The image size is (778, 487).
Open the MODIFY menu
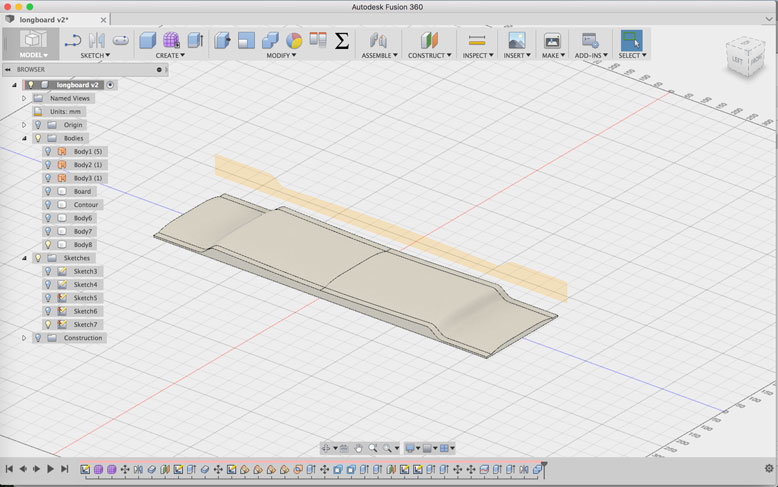pyautogui.click(x=281, y=56)
